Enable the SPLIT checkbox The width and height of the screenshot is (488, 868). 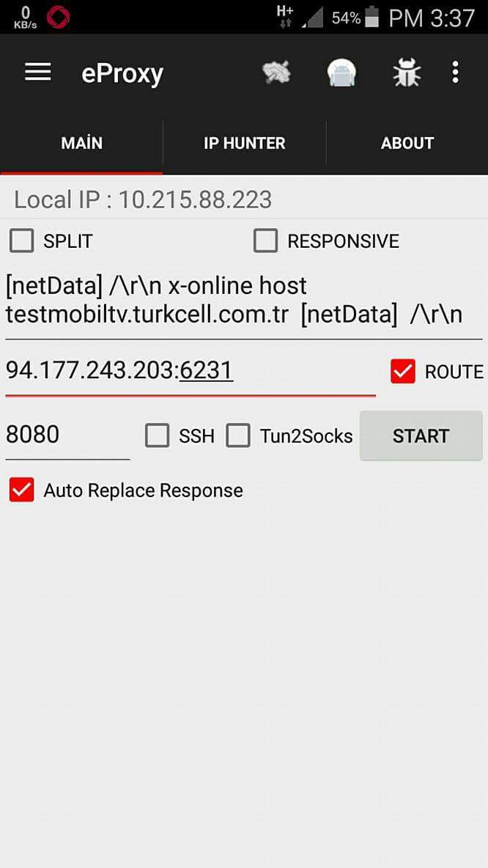[x=21, y=241]
